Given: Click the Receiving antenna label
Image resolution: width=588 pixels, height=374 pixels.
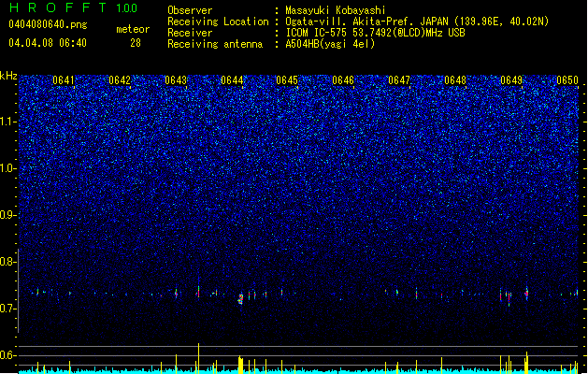Looking at the screenshot, I should pos(215,44).
